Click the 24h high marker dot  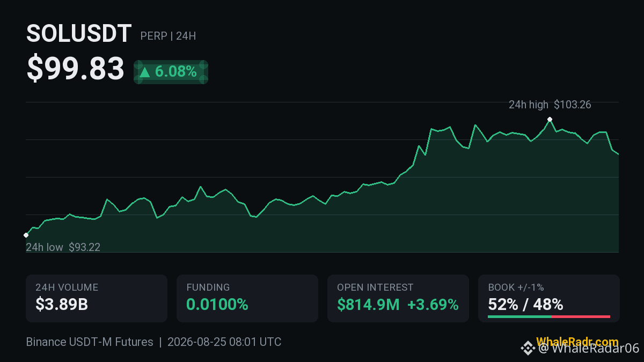click(550, 119)
